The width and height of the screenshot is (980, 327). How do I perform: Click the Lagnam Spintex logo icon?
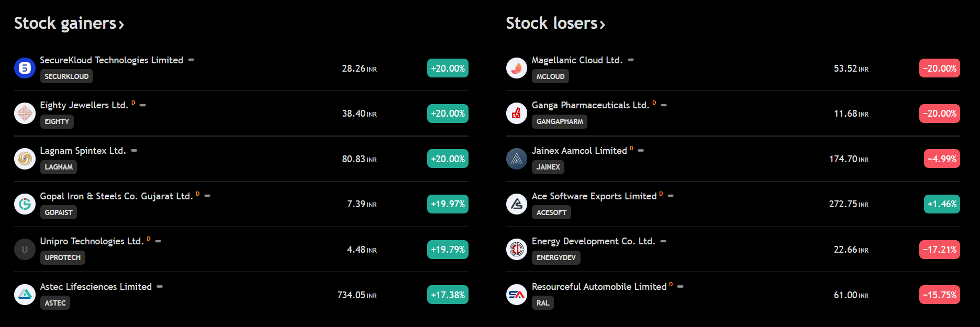[25, 159]
